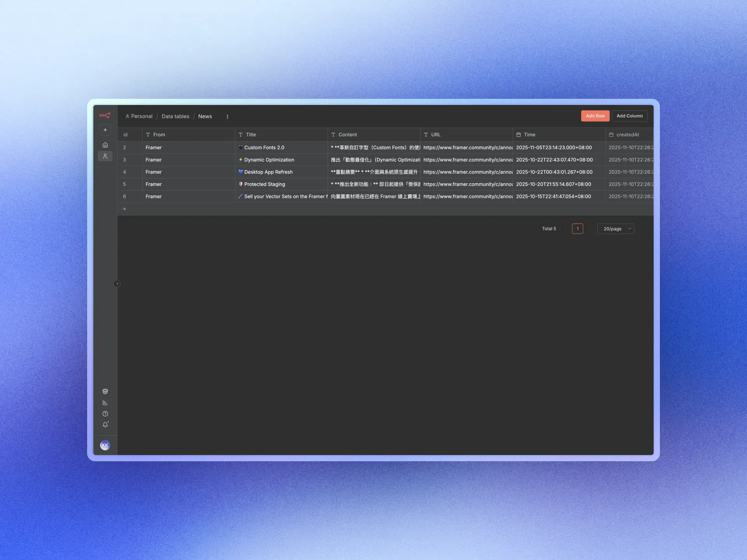Select the Title column header

tap(281, 135)
